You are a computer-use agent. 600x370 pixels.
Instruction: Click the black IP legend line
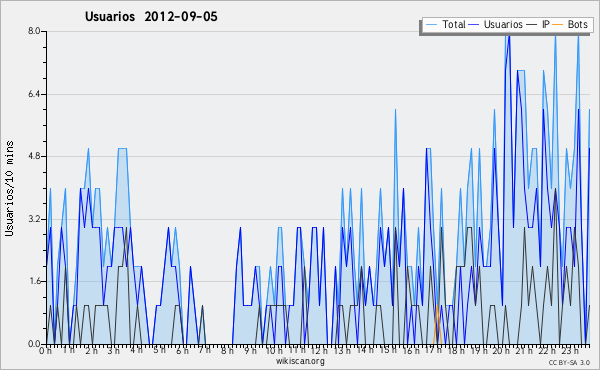pyautogui.click(x=532, y=25)
